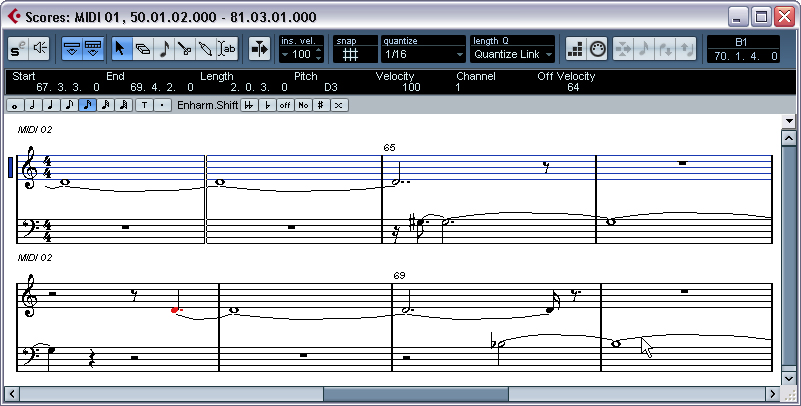The width and height of the screenshot is (801, 406).
Task: Toggle the Step Input button
Action: point(576,49)
